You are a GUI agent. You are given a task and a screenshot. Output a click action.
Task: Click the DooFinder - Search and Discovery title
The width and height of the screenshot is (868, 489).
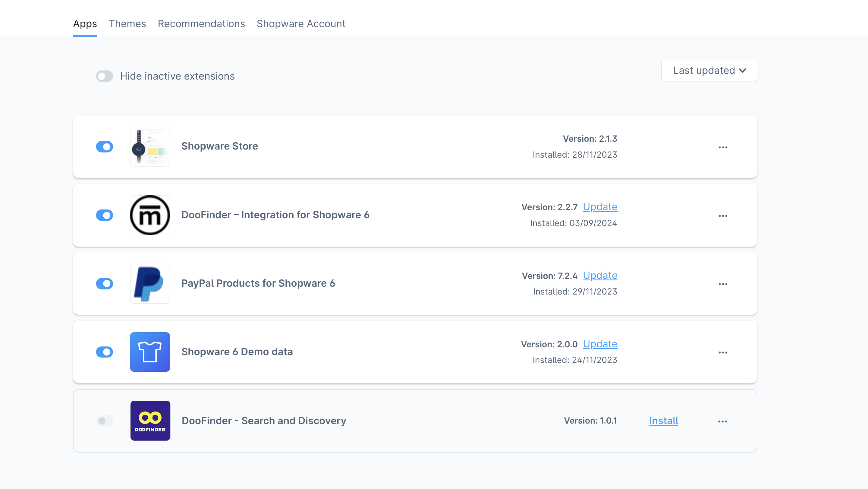click(x=264, y=421)
